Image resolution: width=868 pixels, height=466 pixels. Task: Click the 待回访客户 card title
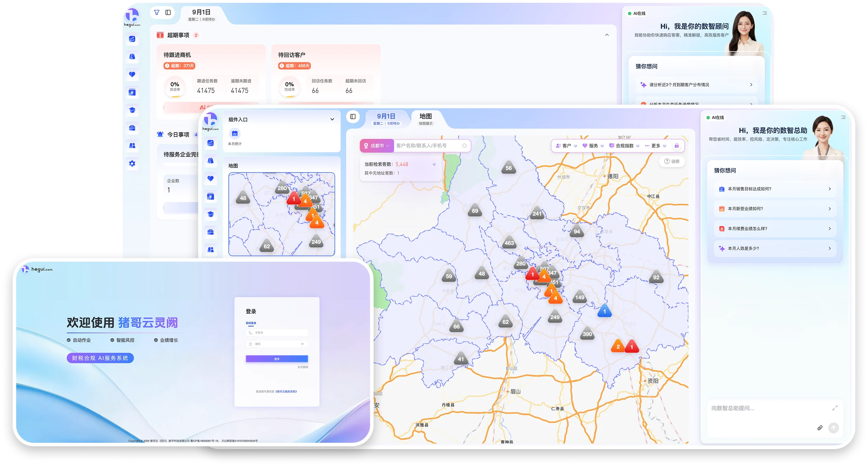(x=292, y=55)
